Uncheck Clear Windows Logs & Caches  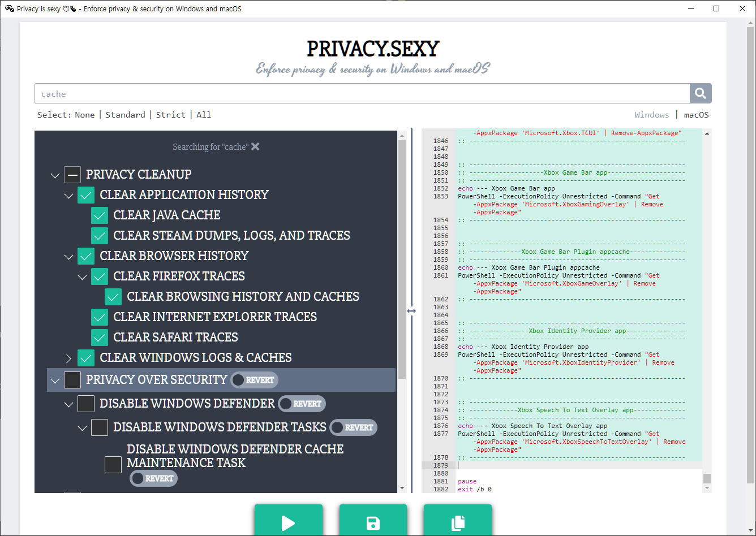[86, 358]
